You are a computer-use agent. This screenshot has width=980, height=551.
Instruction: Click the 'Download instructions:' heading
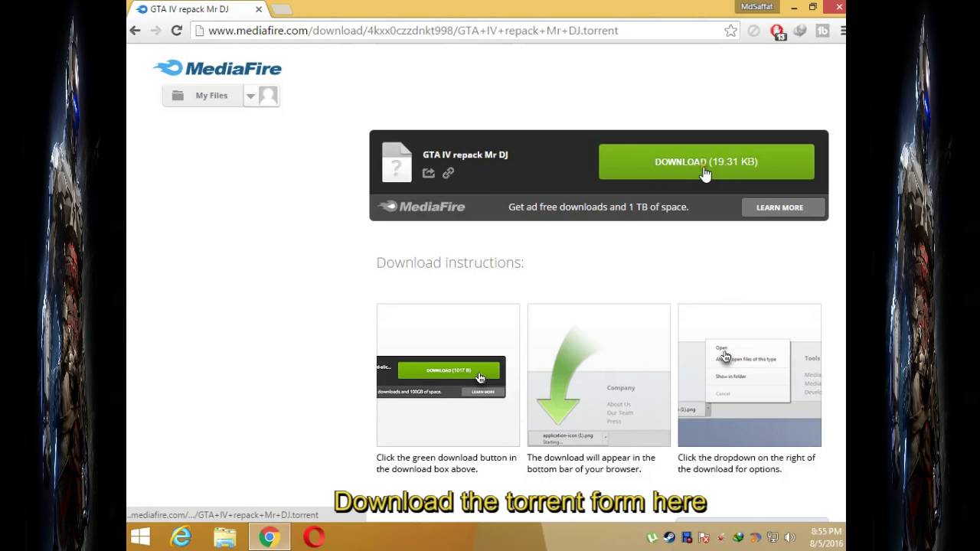(x=450, y=262)
